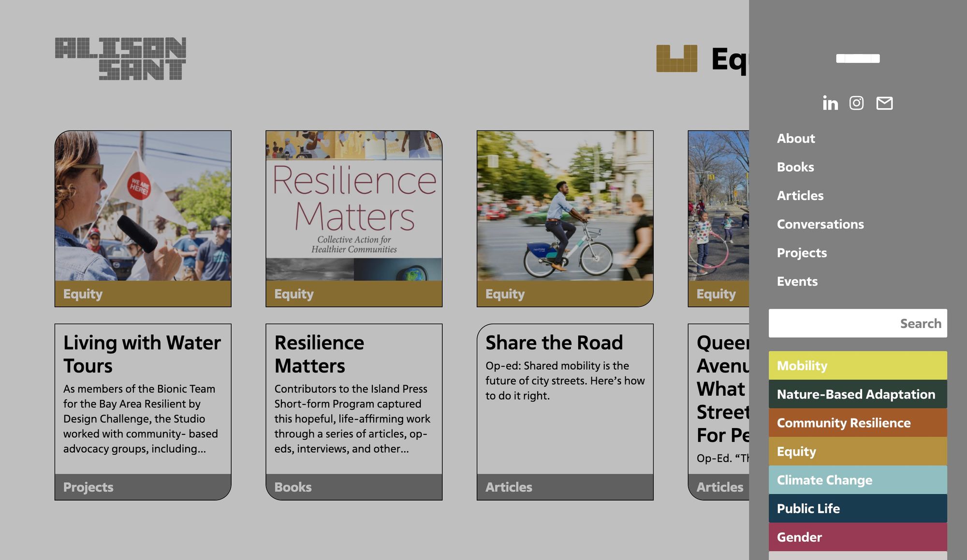
Task: Open the Living with Water Tours title
Action: click(142, 354)
